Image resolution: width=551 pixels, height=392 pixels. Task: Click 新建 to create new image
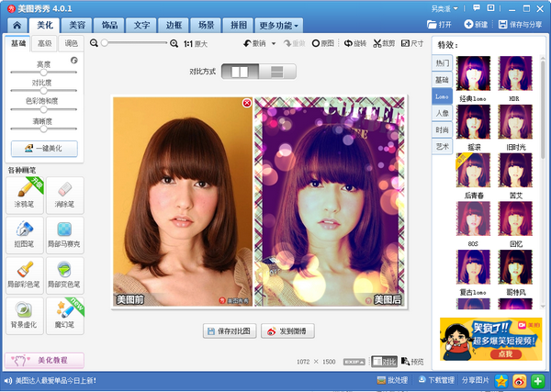(x=476, y=24)
